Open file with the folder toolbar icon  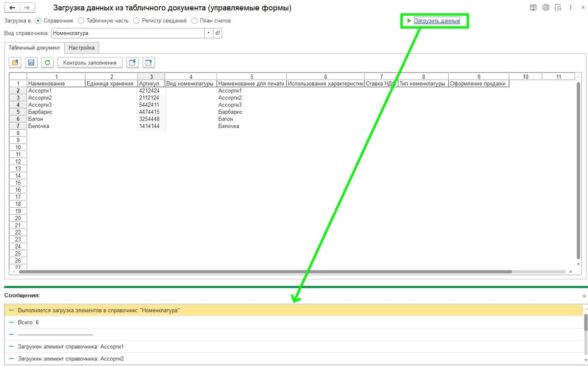15,62
